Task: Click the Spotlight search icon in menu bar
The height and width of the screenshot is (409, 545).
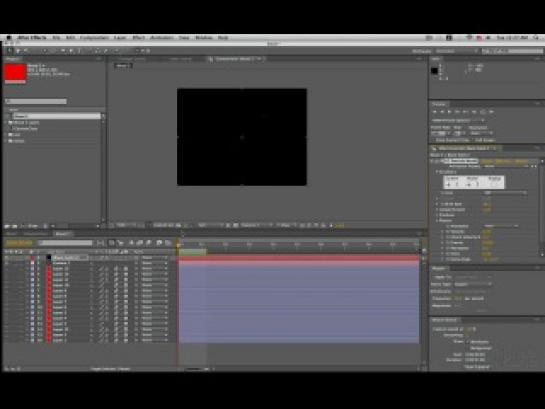Action: (537, 38)
